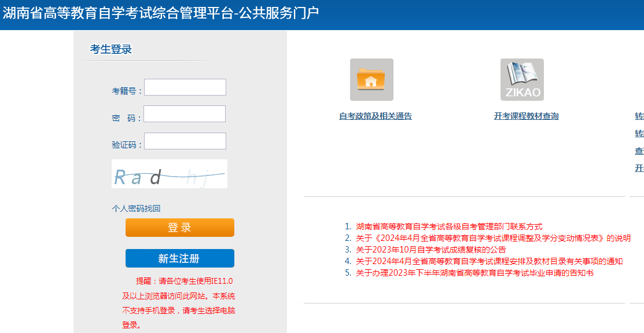Click the platform title in the blue header

pos(161,13)
